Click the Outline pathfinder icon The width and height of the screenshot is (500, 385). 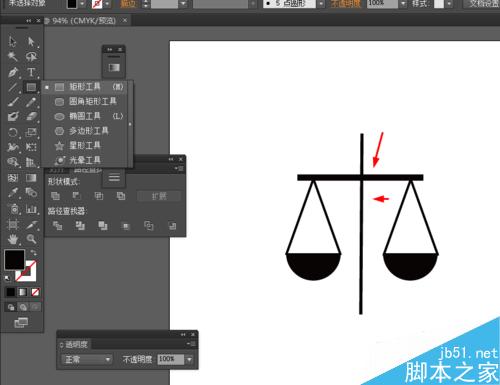tap(149, 226)
